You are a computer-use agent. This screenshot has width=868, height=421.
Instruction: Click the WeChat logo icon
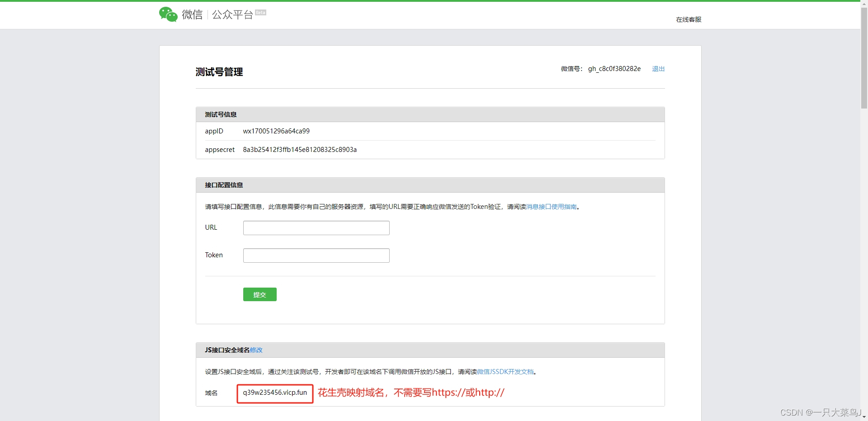point(168,14)
